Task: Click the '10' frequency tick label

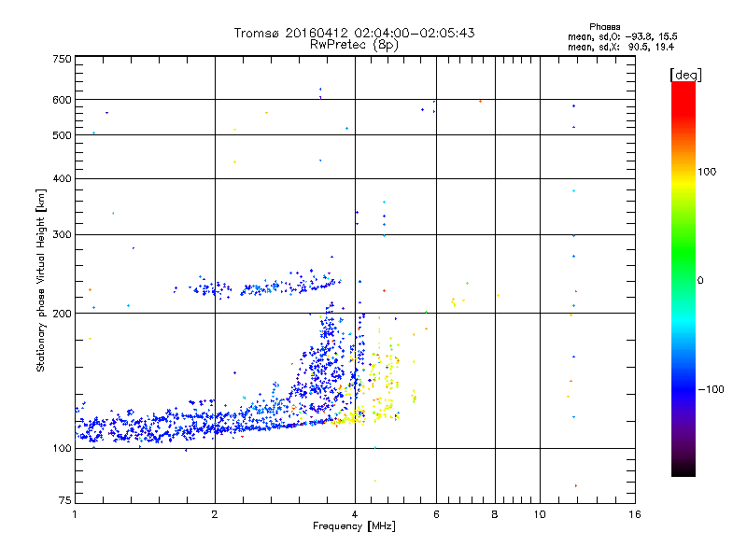Action: pyautogui.click(x=540, y=514)
